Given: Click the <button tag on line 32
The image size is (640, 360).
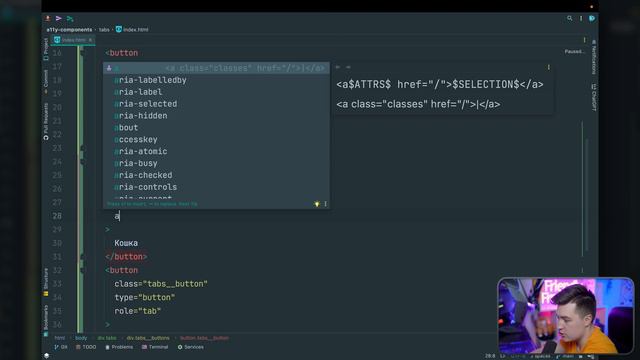Looking at the screenshot, I should (x=122, y=270).
